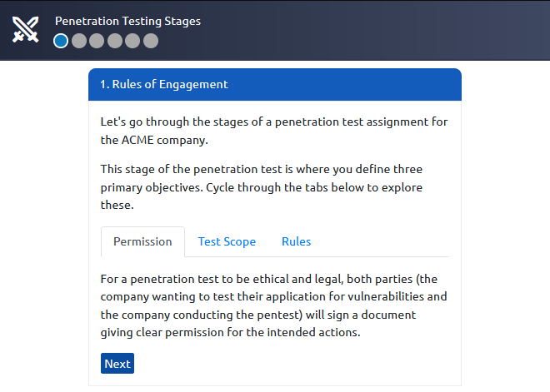
Task: Click the crossed swords logo icon
Action: (x=26, y=30)
